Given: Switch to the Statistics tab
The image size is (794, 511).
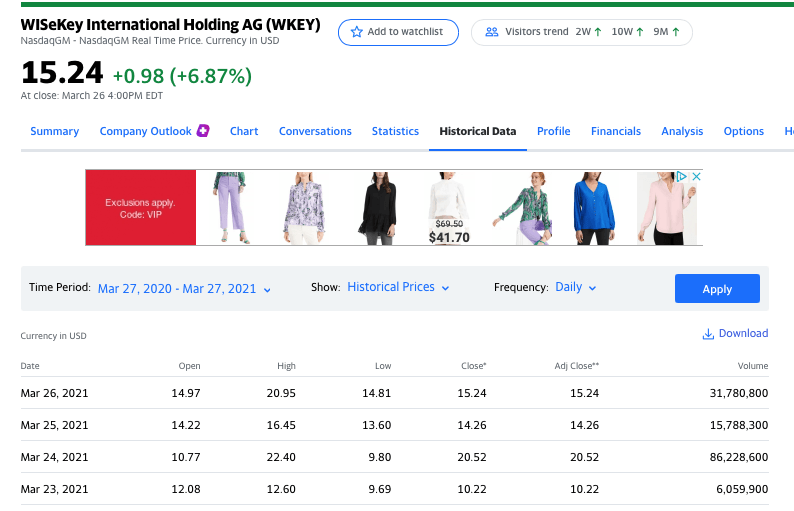Looking at the screenshot, I should tap(395, 131).
